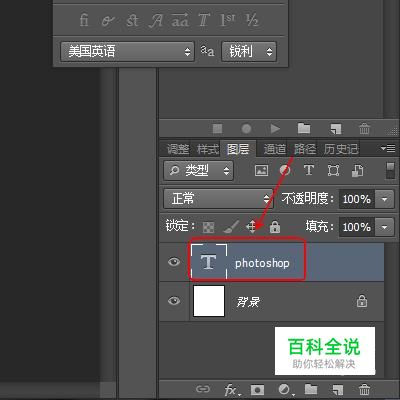
Task: Select the 图层 tab
Action: (x=238, y=149)
